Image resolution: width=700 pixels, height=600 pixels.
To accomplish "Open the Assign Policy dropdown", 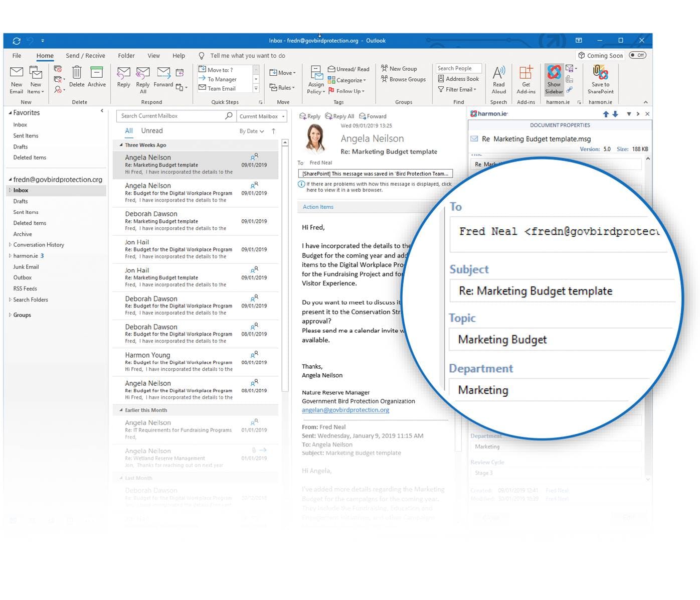I will pos(316,80).
